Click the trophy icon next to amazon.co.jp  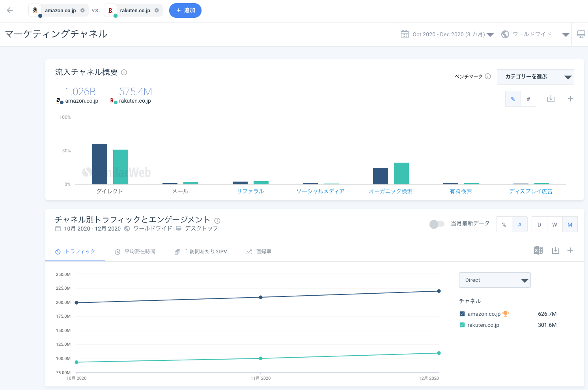pos(506,314)
